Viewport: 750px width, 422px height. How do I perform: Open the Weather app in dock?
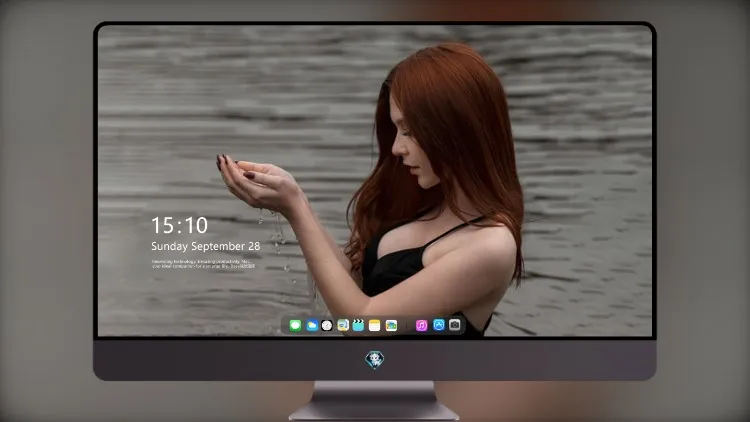click(312, 326)
